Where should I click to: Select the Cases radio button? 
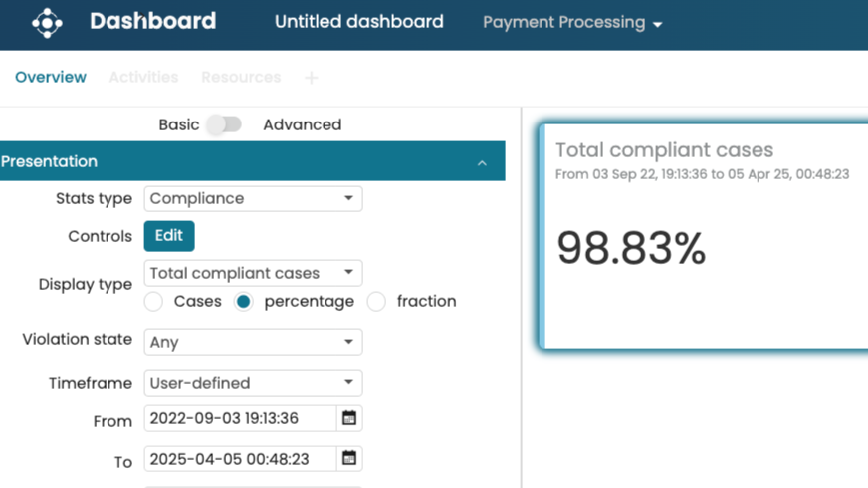(x=154, y=302)
